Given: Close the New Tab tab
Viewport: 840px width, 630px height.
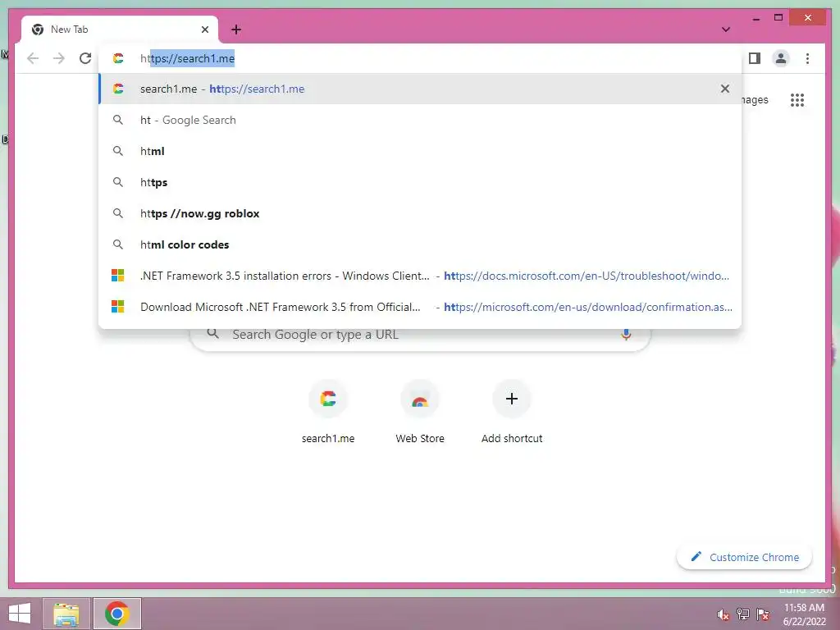Looking at the screenshot, I should (x=204, y=30).
